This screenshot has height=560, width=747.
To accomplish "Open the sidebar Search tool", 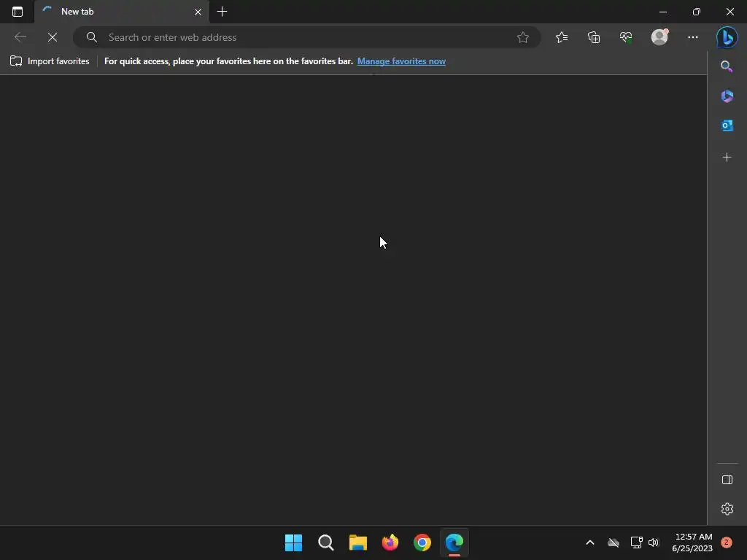I will (727, 66).
